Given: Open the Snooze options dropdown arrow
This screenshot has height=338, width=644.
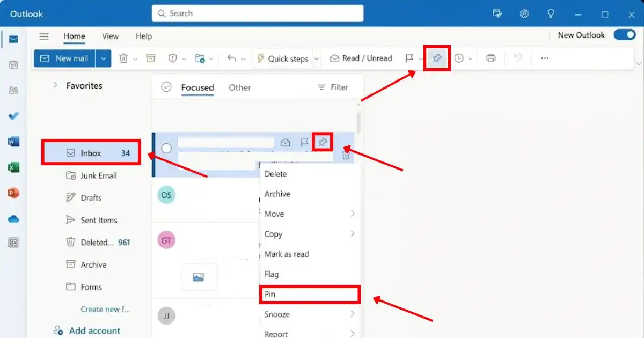Looking at the screenshot, I should click(x=471, y=59).
